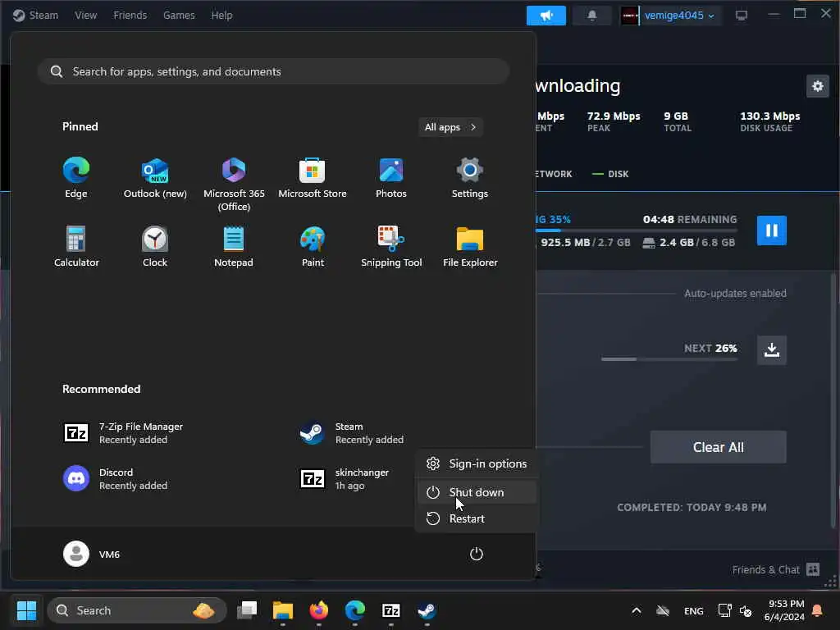This screenshot has height=630, width=840.
Task: Open Microsoft Store pinned app
Action: coord(313,178)
